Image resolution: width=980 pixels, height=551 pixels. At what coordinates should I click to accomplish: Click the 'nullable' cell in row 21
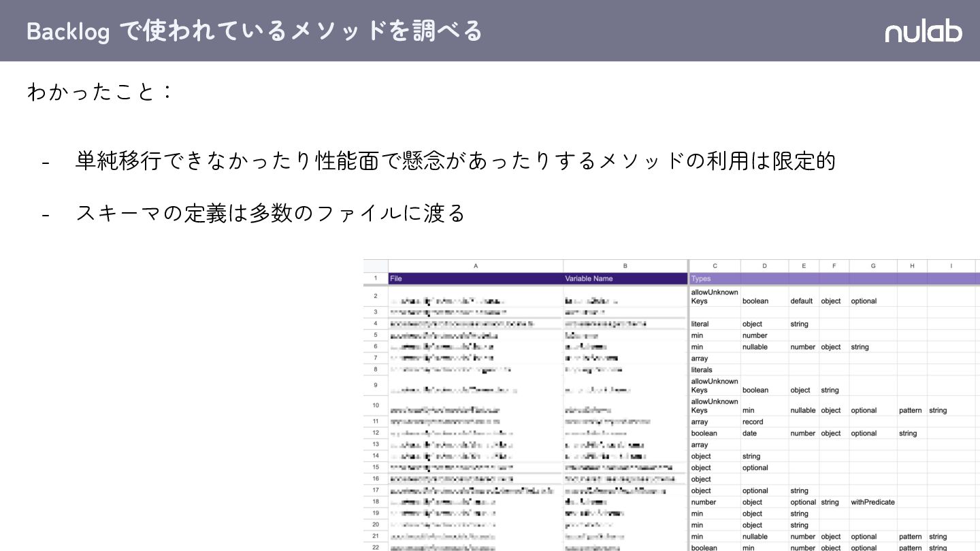coord(764,537)
